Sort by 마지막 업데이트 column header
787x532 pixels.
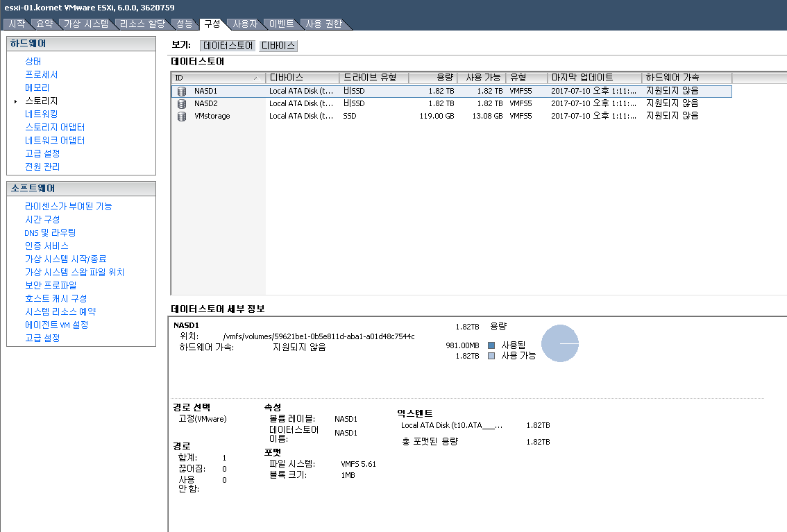[594, 78]
